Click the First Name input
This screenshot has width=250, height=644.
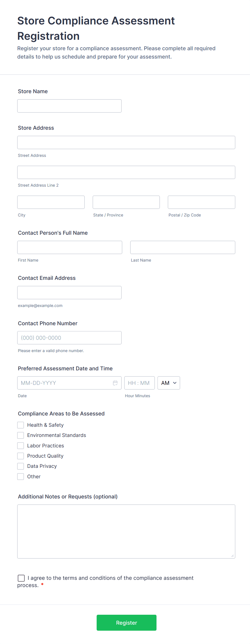pos(70,247)
